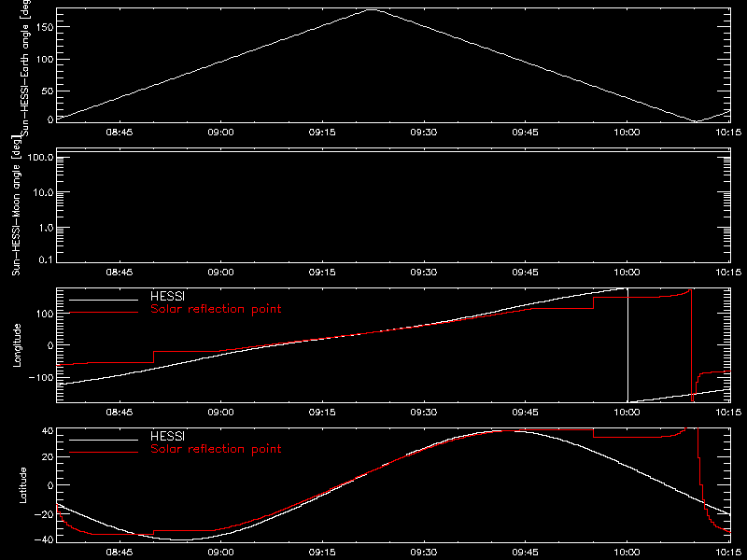Click the Sun-HESSI-Earth angle axis title
This screenshot has height=560, width=747.
click(25, 67)
